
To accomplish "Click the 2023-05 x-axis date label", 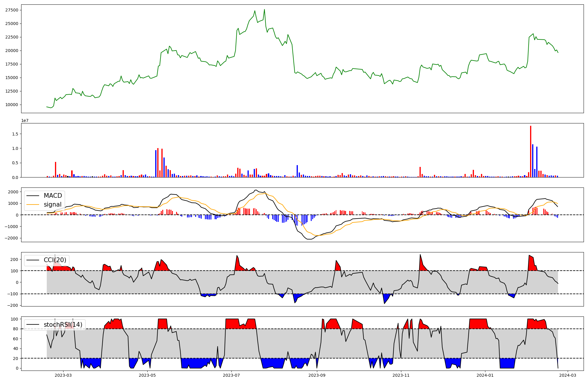I will point(147,375).
